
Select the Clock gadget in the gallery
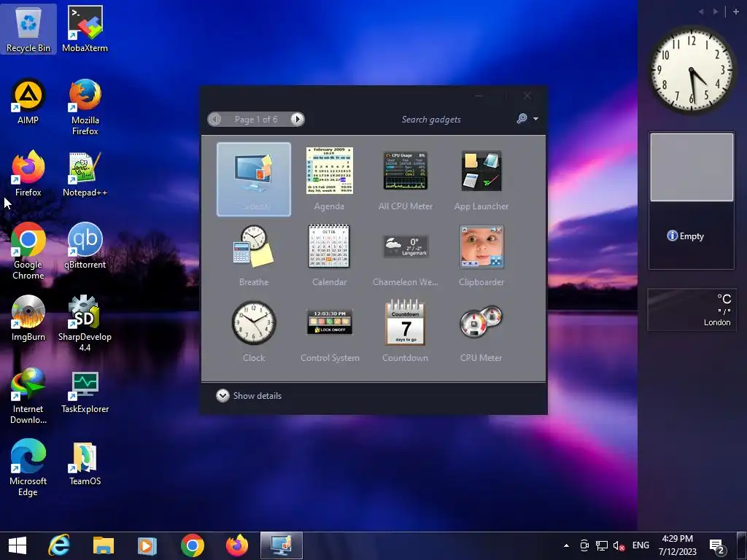point(253,330)
